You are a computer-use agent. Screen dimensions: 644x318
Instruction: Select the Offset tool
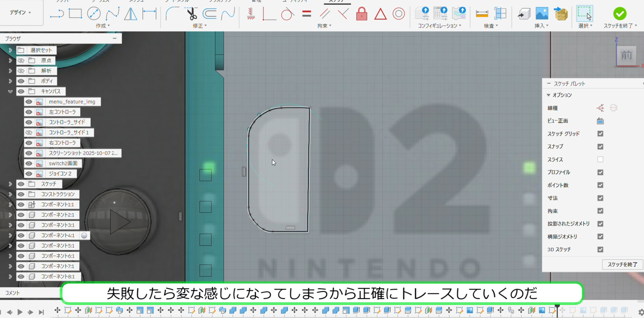pyautogui.click(x=210, y=14)
